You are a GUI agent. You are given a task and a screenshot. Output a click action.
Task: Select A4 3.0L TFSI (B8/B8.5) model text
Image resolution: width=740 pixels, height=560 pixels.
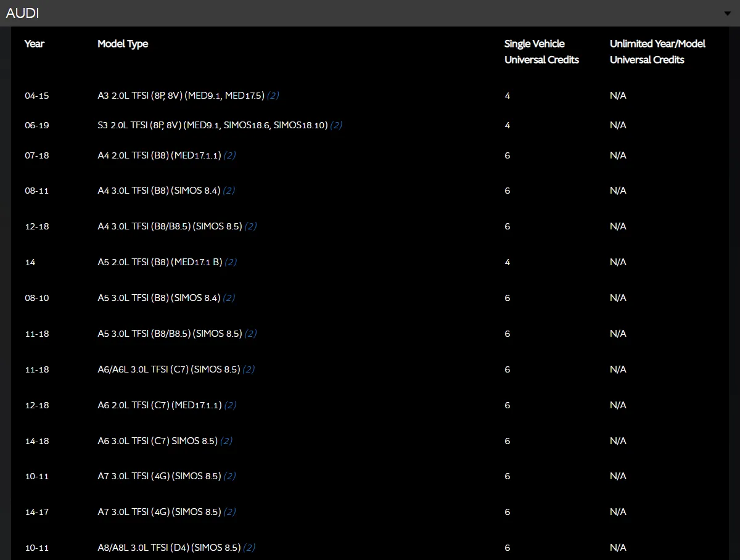pos(170,226)
